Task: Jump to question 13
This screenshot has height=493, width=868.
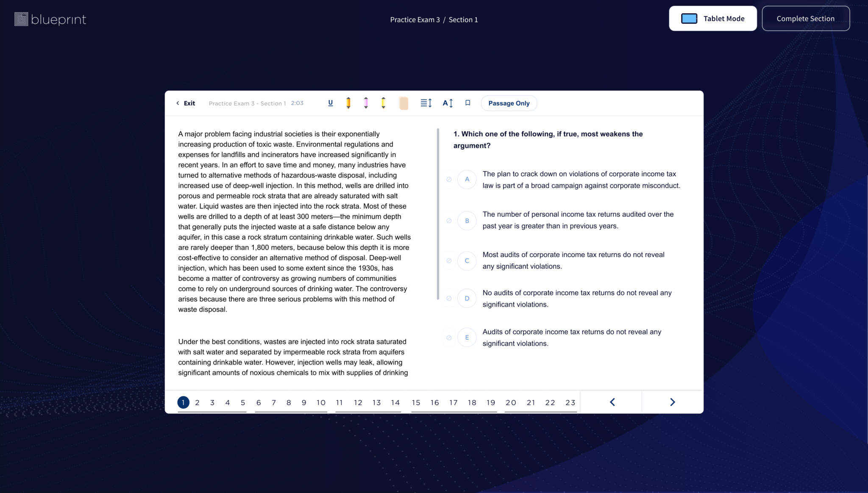Action: point(377,402)
